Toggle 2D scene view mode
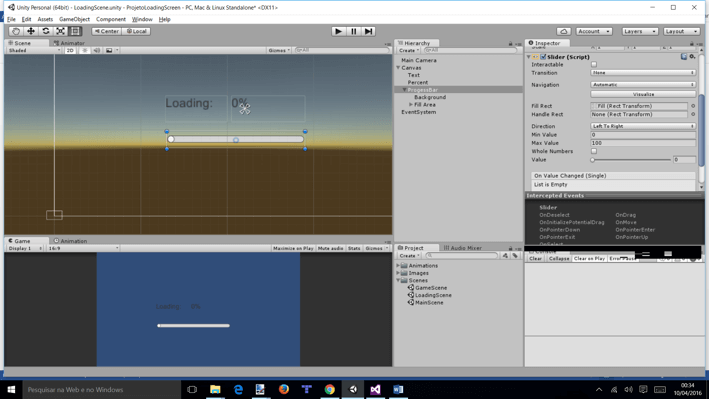Viewport: 709px width, 399px height. (x=70, y=50)
